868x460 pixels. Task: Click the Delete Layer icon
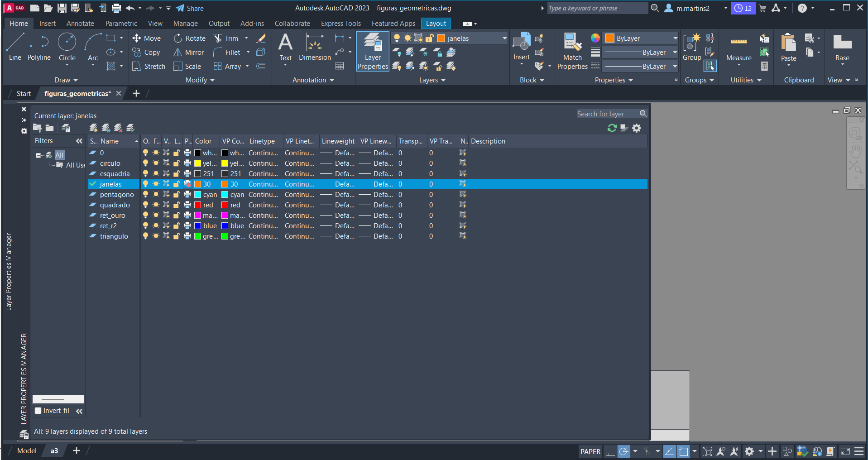tap(118, 128)
